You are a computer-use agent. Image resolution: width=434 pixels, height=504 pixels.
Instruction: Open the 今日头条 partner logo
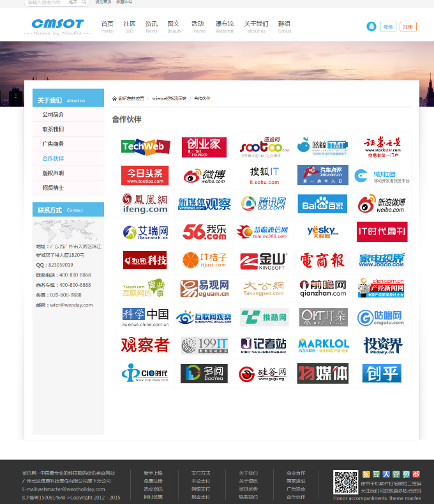(x=144, y=176)
